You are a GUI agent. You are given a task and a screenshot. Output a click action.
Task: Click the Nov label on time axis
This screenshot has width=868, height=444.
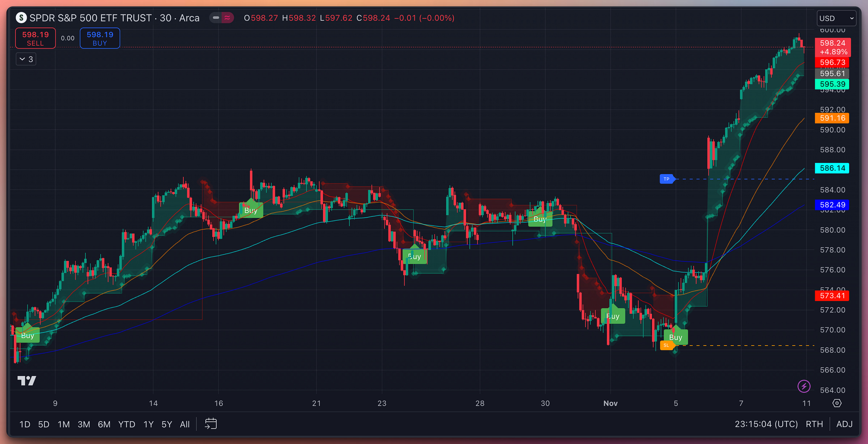coord(610,403)
